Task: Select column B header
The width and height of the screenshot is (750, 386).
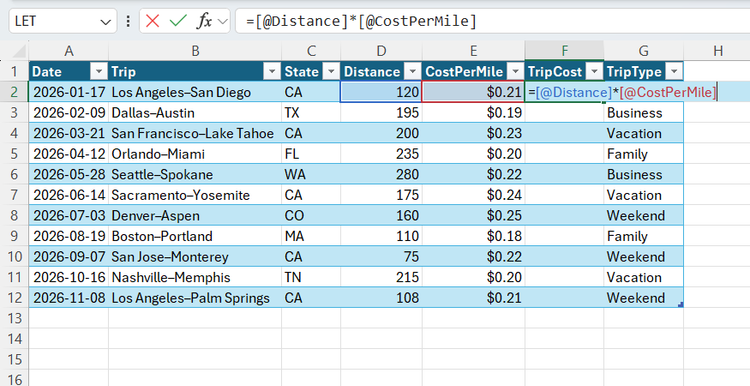Action: [x=195, y=51]
